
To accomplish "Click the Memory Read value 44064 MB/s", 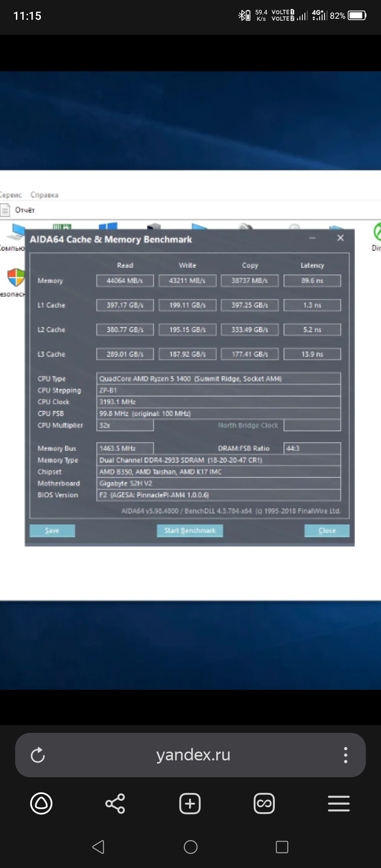I will coord(125,281).
